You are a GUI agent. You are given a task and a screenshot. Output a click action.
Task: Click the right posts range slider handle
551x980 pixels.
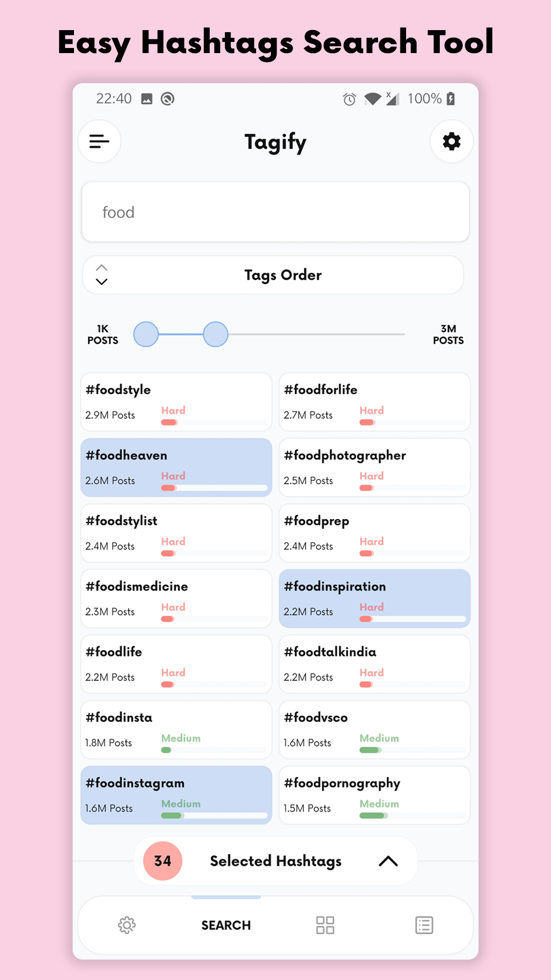[x=215, y=334]
